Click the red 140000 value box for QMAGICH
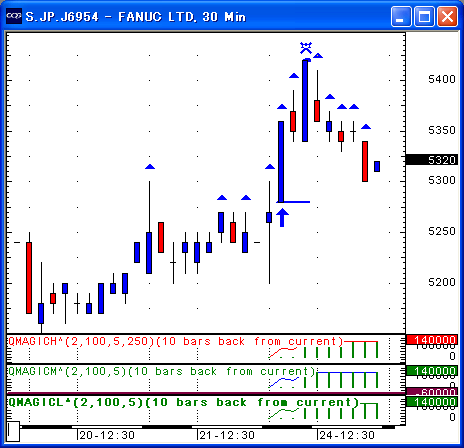Image resolution: width=464 pixels, height=448 pixels. coord(431,340)
